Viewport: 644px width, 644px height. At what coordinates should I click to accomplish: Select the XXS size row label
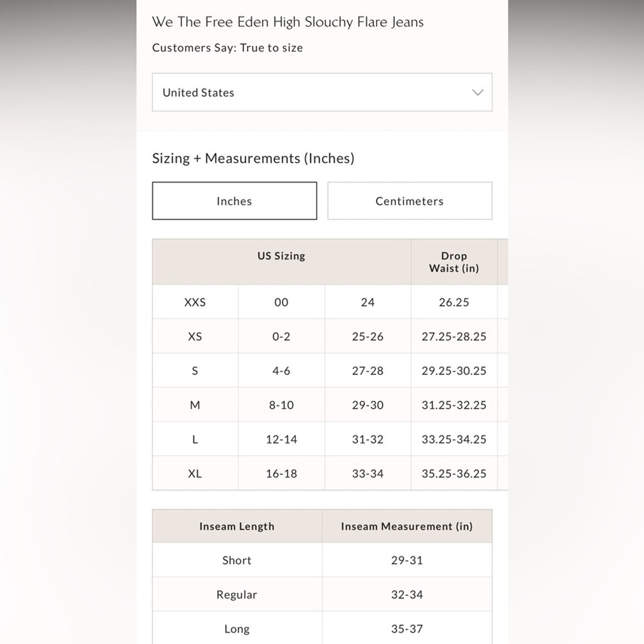(x=195, y=302)
